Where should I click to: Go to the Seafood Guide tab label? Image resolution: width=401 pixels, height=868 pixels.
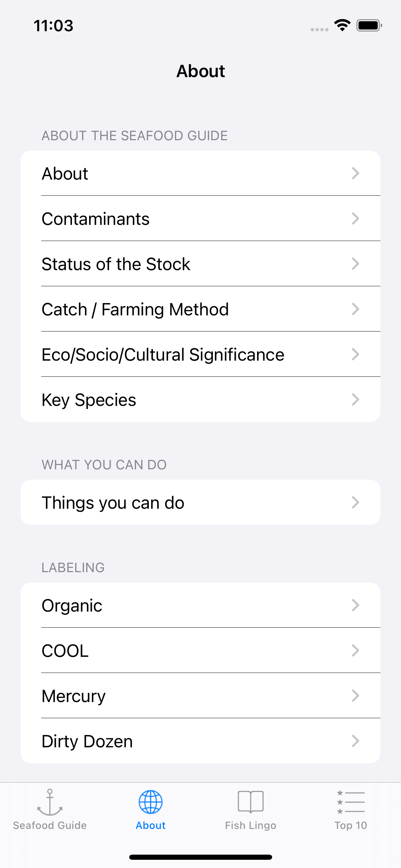(50, 825)
